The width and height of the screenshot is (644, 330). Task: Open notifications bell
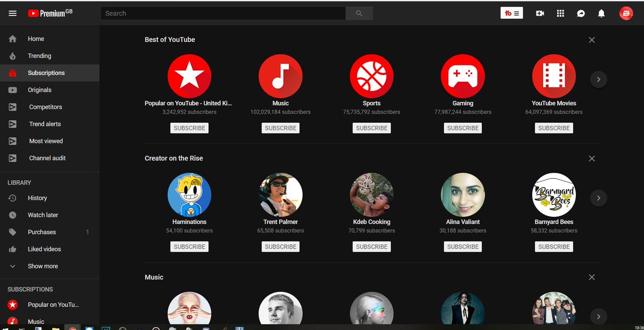(602, 13)
